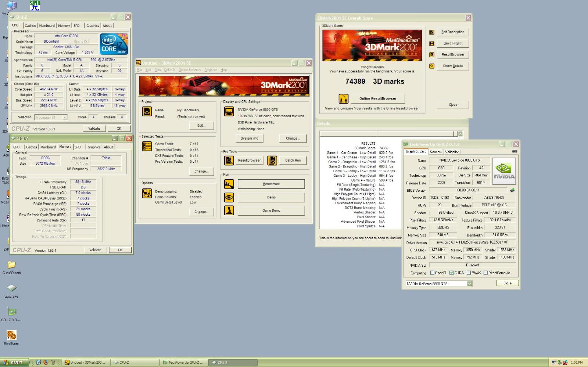Click the NVIDIA logo in GPU-Z
The width and height of the screenshot is (588, 367).
pyautogui.click(x=504, y=171)
